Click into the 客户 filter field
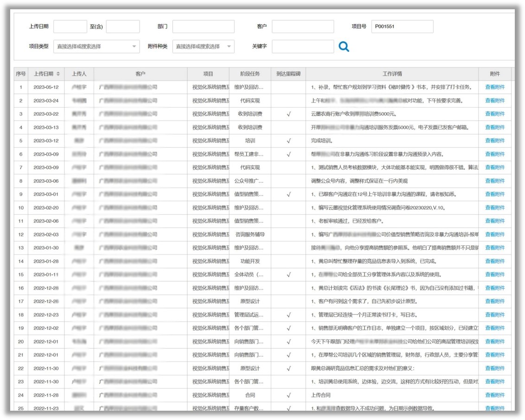Viewport: 525px width, 420px height. point(302,27)
